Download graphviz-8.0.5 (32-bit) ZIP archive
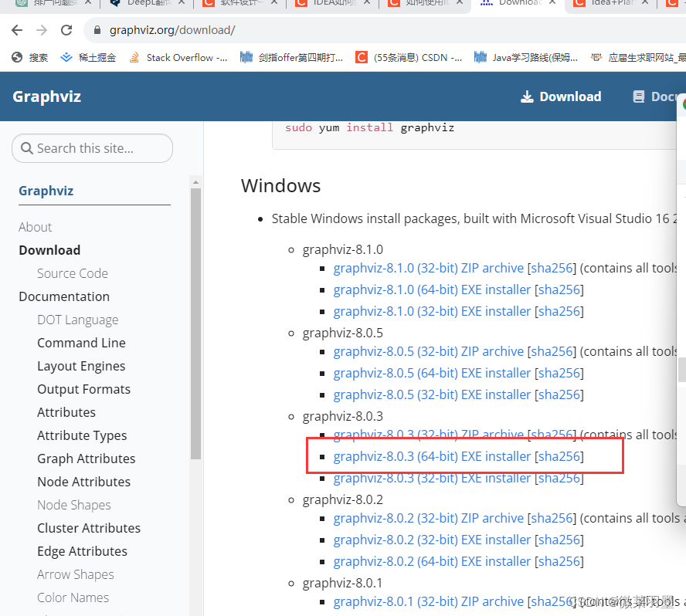The image size is (686, 616). pos(428,351)
